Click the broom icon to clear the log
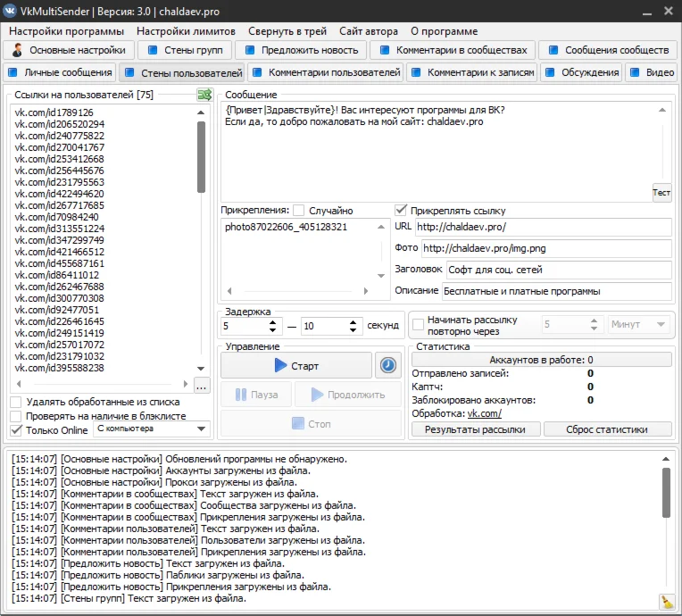682x616 pixels. (x=666, y=601)
